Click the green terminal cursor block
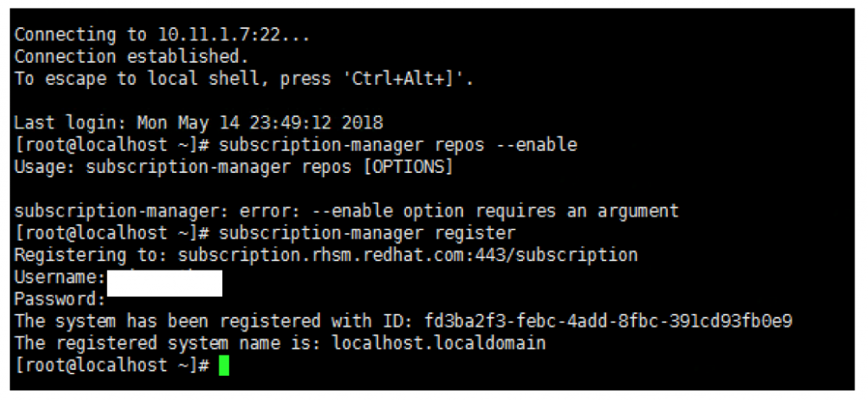 point(224,366)
